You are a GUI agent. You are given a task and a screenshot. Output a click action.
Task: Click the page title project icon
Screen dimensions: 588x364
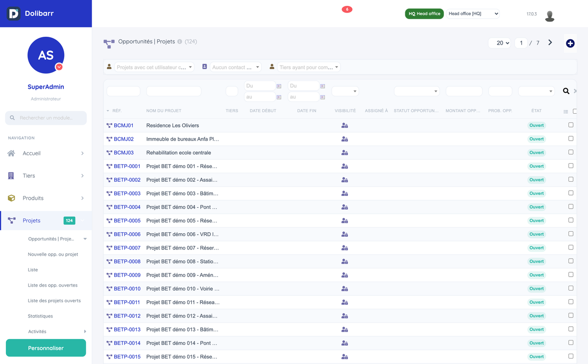(x=109, y=44)
